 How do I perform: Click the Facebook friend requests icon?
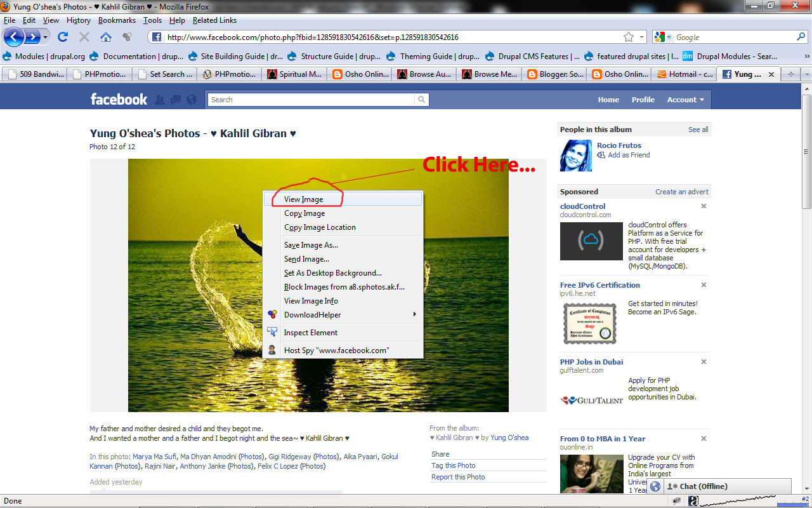tap(160, 99)
